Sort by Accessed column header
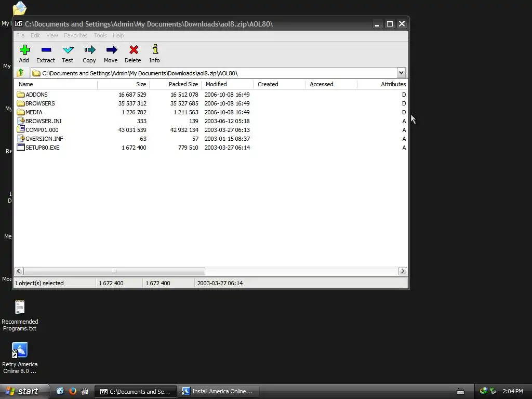This screenshot has height=399, width=532. [331, 84]
